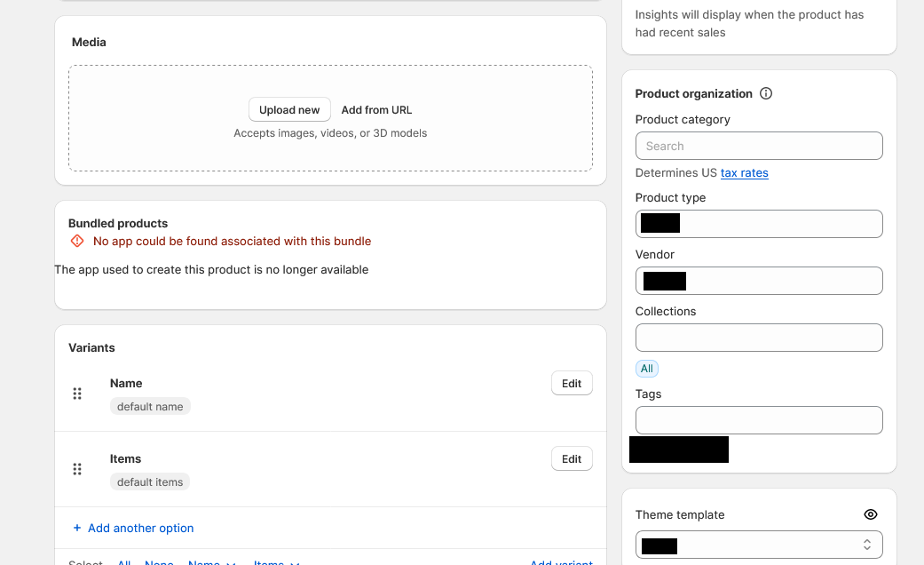924x565 pixels.
Task: Click into the Vendor field
Action: (781, 281)
